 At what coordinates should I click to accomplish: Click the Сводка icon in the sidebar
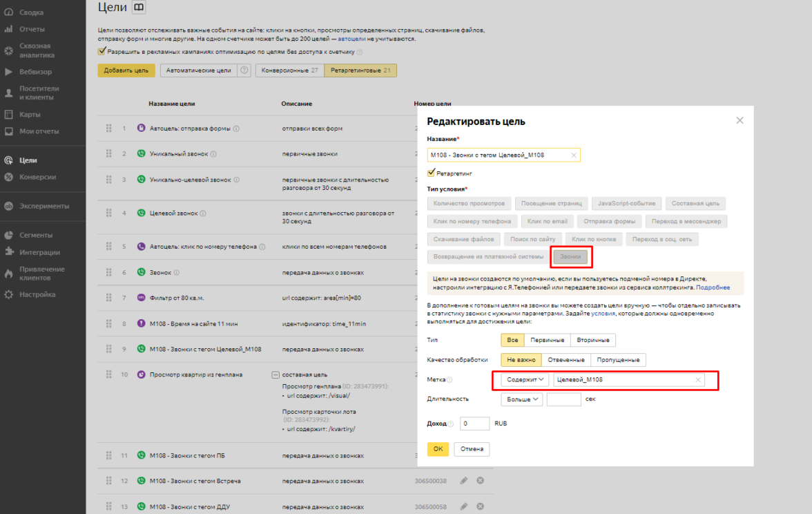(8, 12)
